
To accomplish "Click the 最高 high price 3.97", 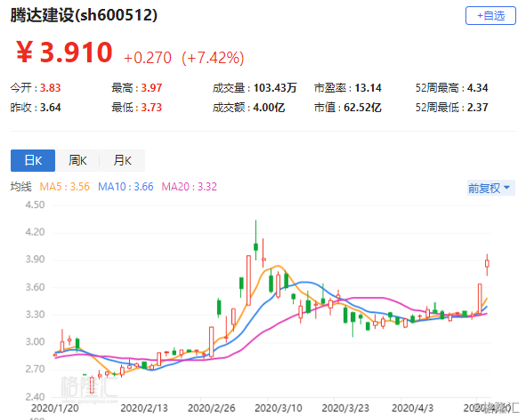I will coord(151,88).
